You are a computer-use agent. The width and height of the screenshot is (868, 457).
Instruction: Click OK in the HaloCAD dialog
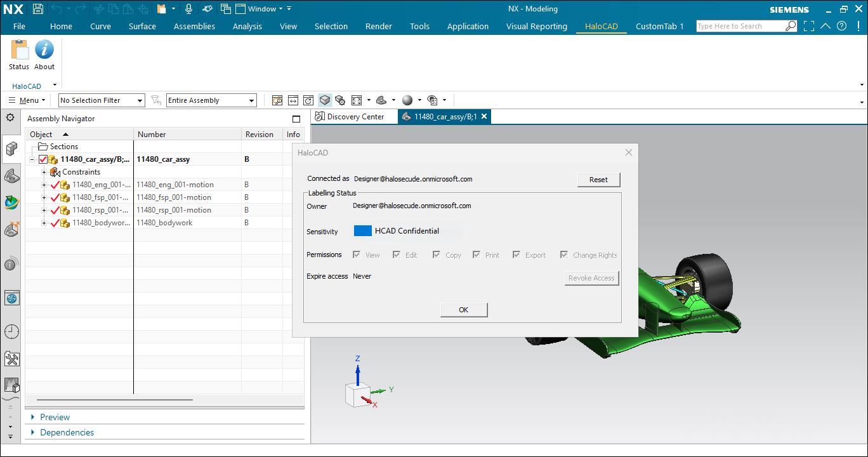(x=463, y=310)
